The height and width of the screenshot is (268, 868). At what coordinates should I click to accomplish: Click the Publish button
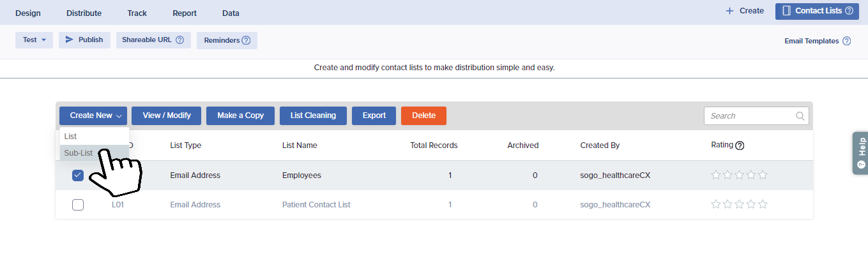pos(84,40)
